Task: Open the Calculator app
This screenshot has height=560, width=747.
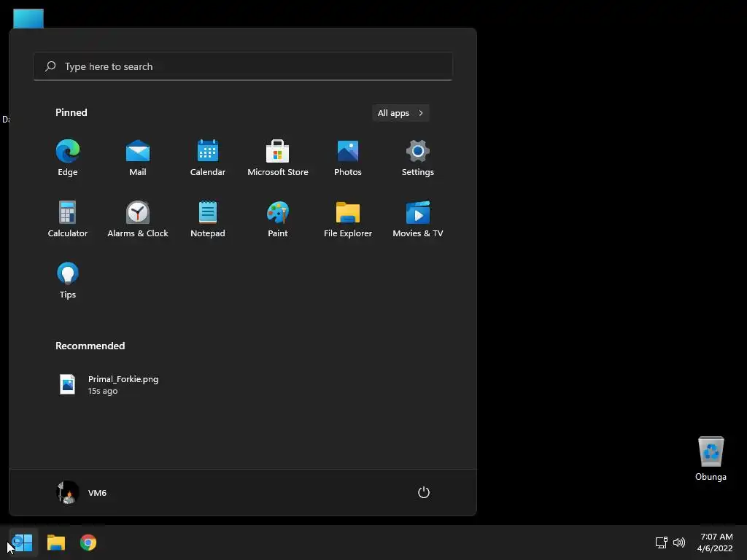Action: (x=68, y=219)
